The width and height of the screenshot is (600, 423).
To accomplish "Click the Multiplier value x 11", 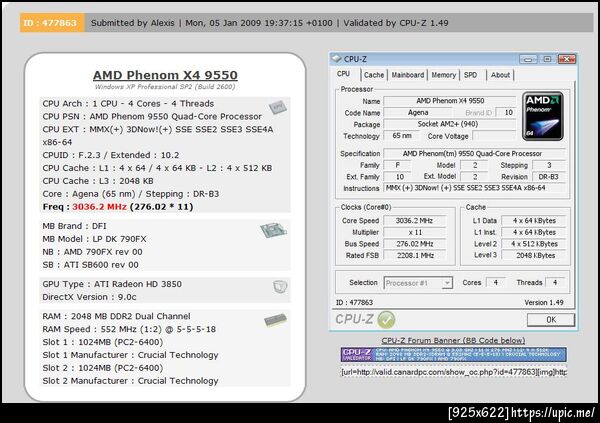I will pyautogui.click(x=415, y=232).
